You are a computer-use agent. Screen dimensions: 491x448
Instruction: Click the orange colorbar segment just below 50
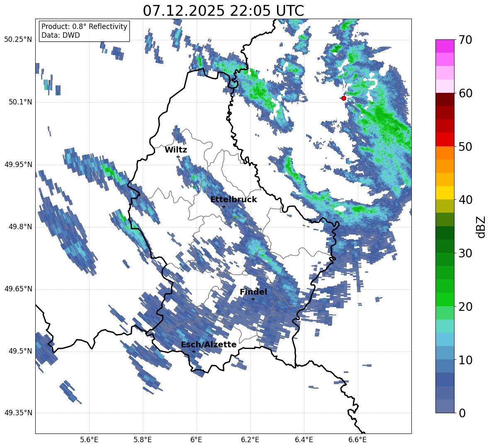445,153
